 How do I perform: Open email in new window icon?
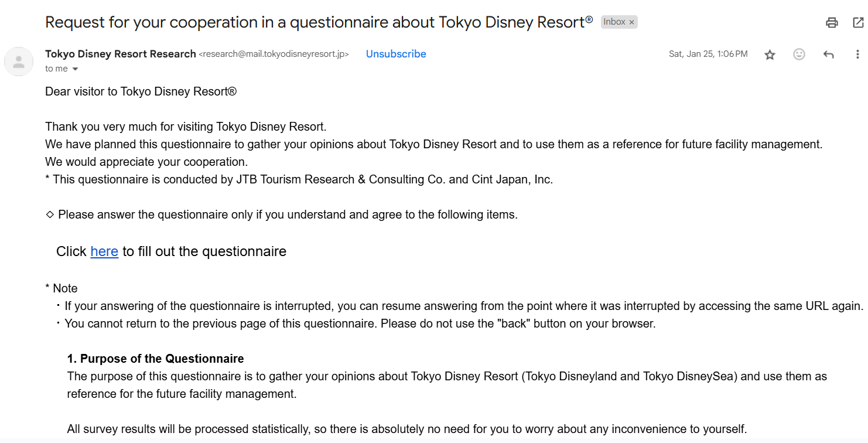[x=858, y=23]
